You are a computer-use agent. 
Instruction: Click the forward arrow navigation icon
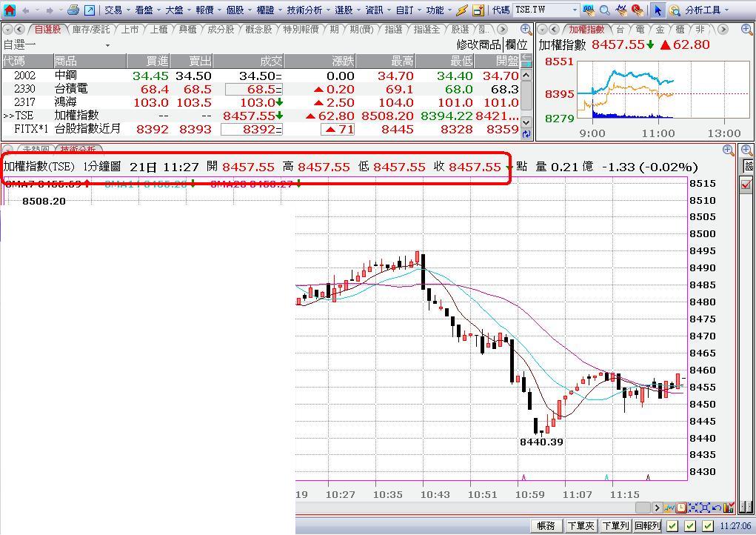[x=50, y=10]
